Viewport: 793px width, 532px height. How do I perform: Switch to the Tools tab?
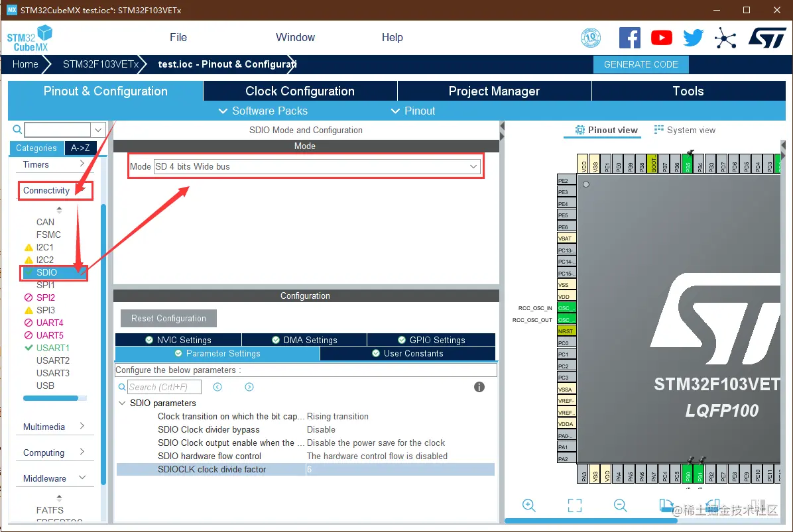coord(688,91)
